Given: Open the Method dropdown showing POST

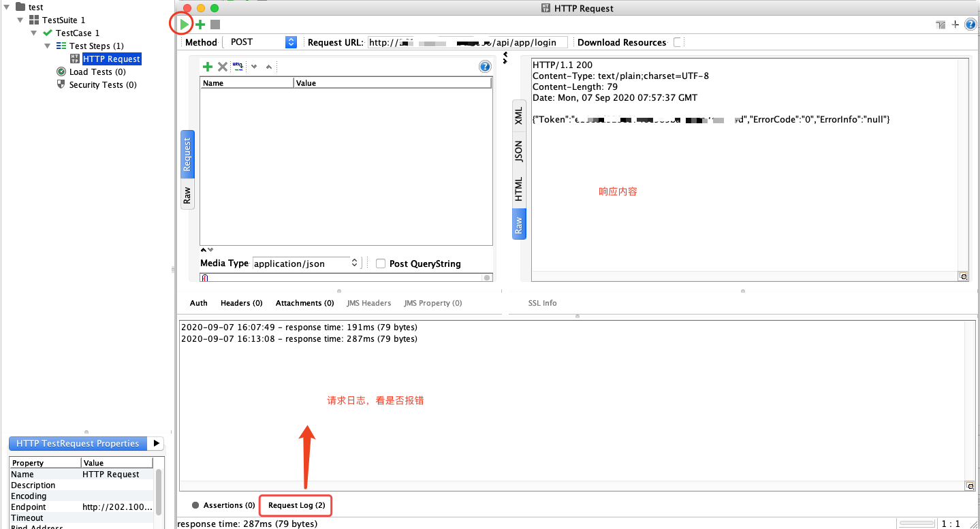Looking at the screenshot, I should [x=291, y=42].
